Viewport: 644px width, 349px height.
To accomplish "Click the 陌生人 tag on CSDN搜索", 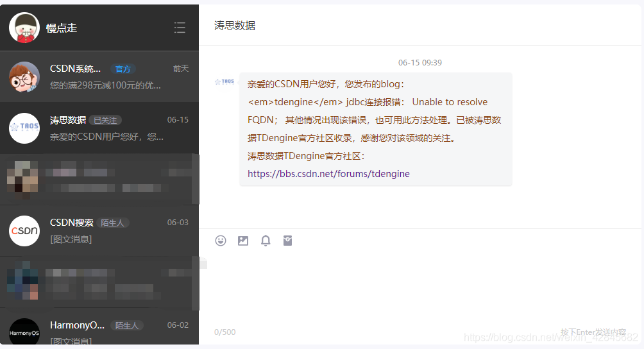I will point(112,223).
